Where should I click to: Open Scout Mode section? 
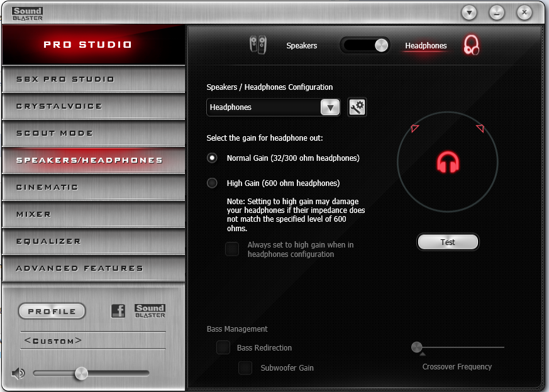[x=94, y=133]
